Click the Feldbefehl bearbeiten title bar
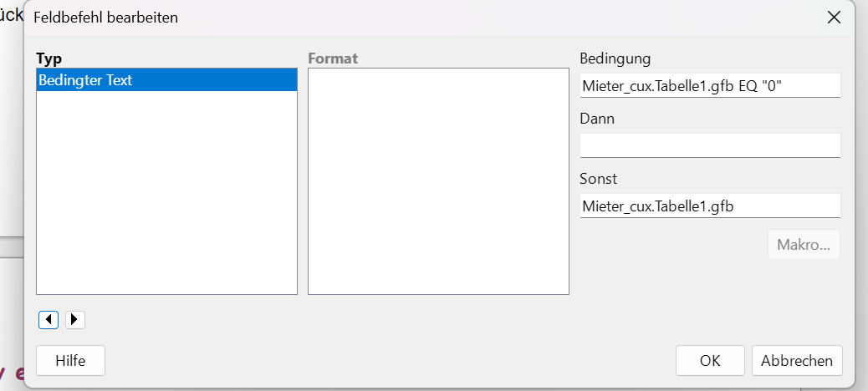Image resolution: width=868 pixels, height=391 pixels. [x=334, y=17]
